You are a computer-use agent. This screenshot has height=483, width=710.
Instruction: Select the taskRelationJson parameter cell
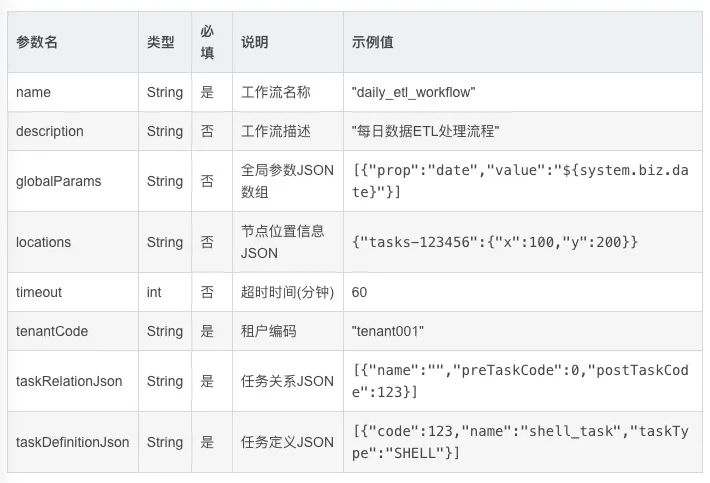(x=69, y=381)
